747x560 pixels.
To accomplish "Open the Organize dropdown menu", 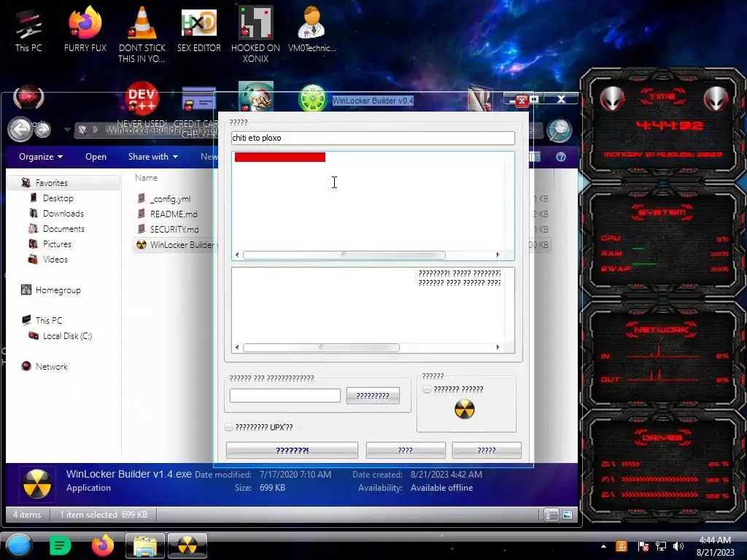I will tap(41, 157).
